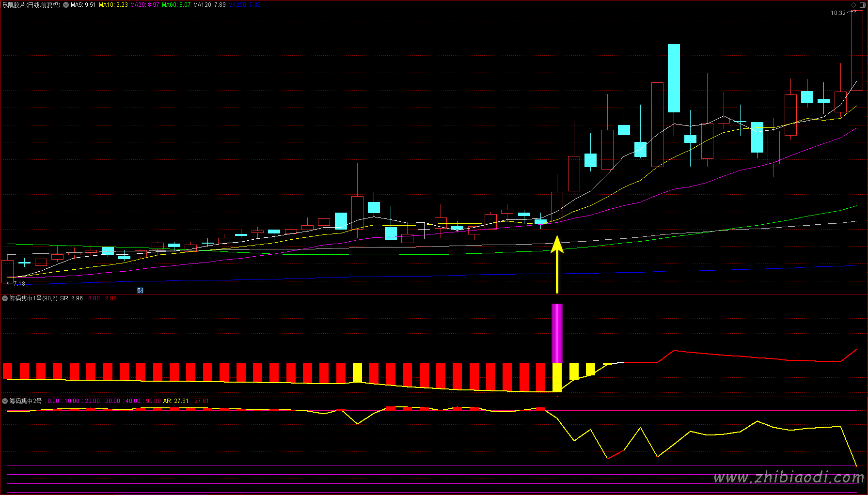Open the 乐凯胶片 main chart dropdown arrow
This screenshot has width=868, height=495.
[x=66, y=5]
